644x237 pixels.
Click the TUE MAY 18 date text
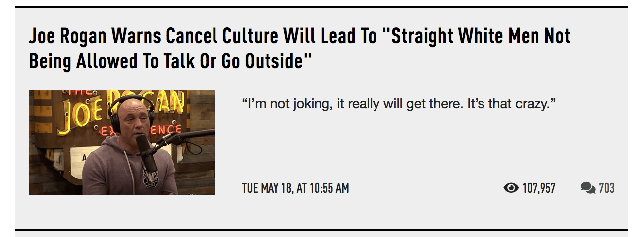tap(267, 188)
